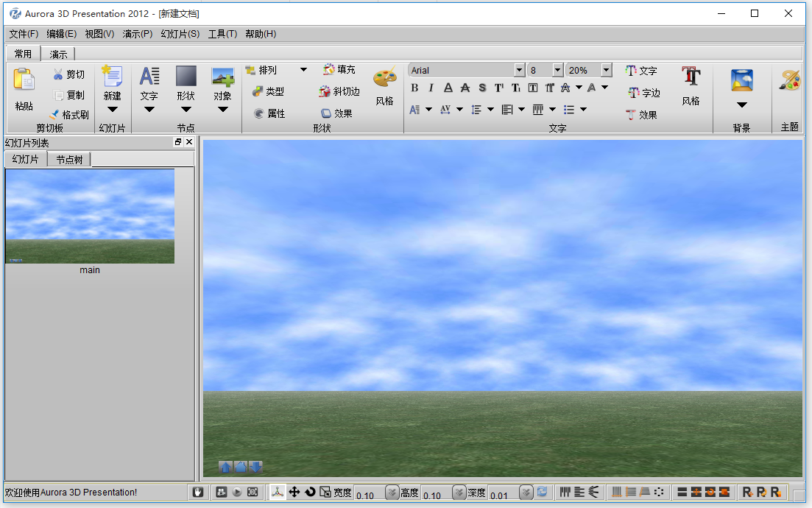Switch to the 节点树 panel tab
Viewport: 812px width, 508px height.
pos(70,158)
